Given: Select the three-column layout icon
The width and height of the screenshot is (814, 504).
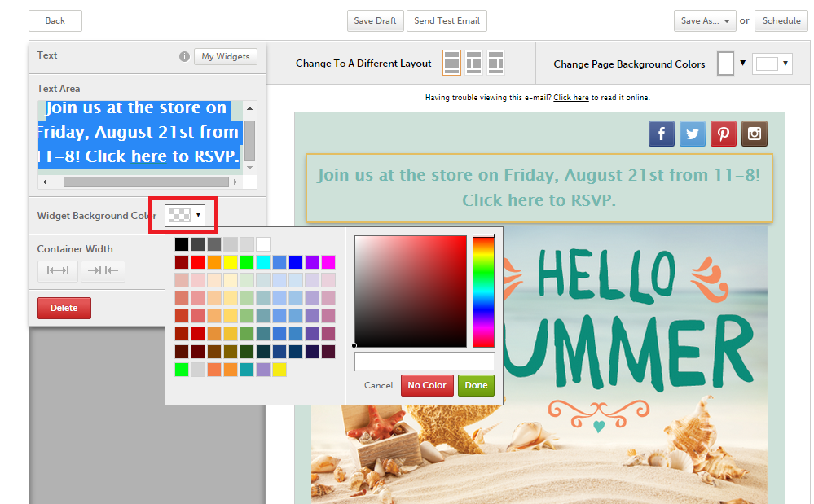Looking at the screenshot, I should (495, 63).
